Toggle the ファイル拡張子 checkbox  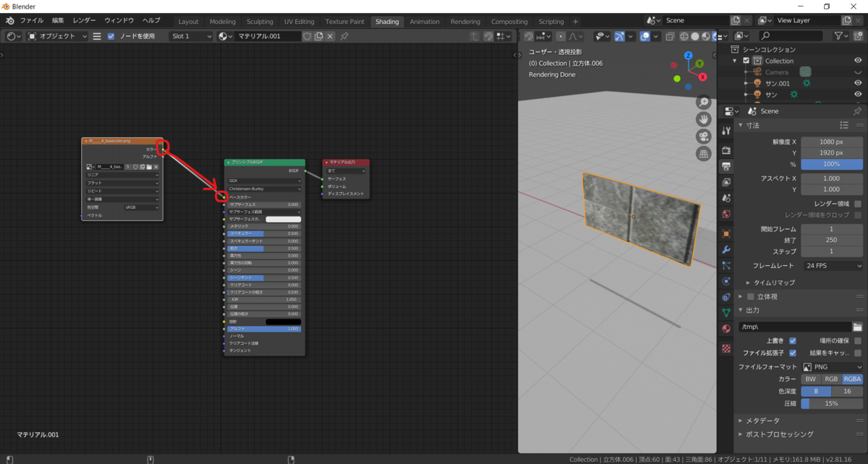[x=793, y=353]
